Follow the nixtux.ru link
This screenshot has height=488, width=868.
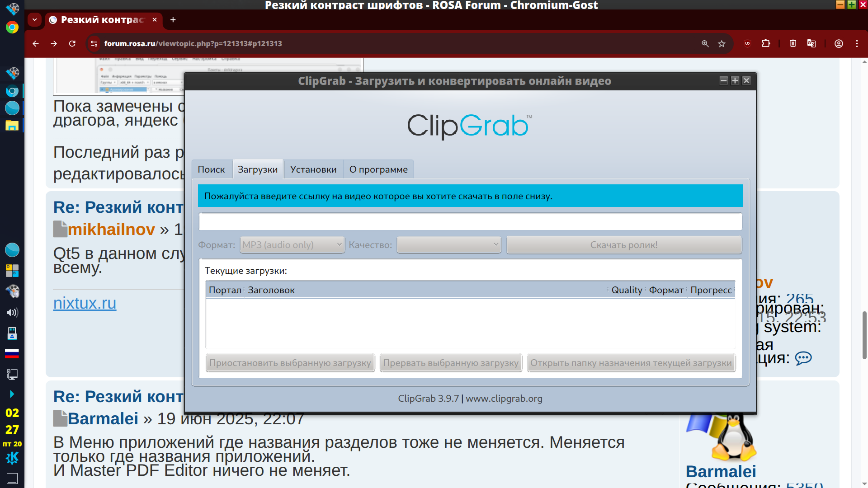click(x=85, y=303)
